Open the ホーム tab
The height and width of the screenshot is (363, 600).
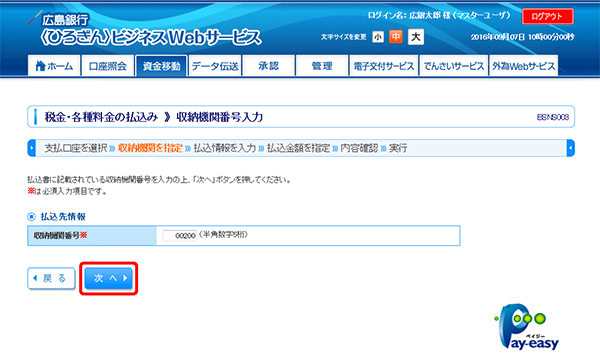click(54, 66)
